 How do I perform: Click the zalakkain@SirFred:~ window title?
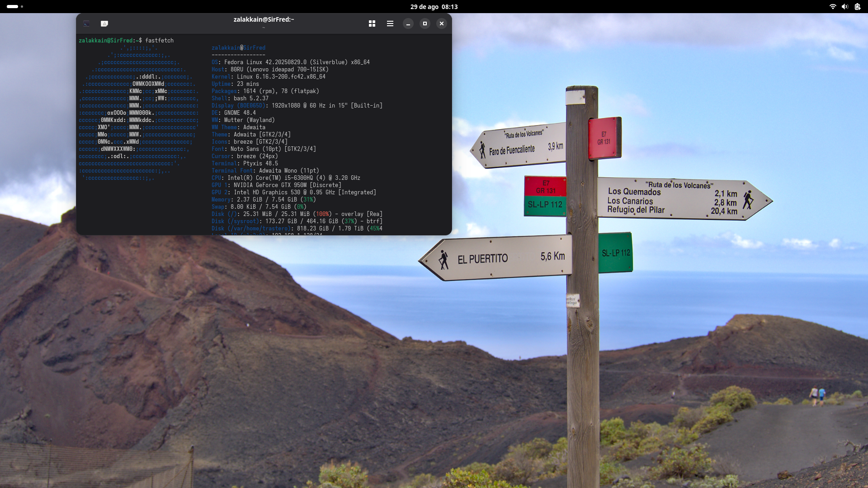pyautogui.click(x=264, y=19)
